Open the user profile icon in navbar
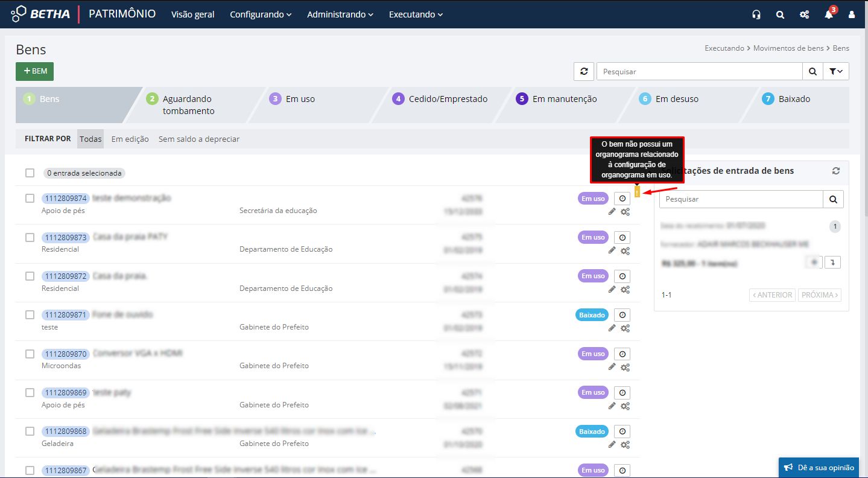868x478 pixels. [852, 14]
